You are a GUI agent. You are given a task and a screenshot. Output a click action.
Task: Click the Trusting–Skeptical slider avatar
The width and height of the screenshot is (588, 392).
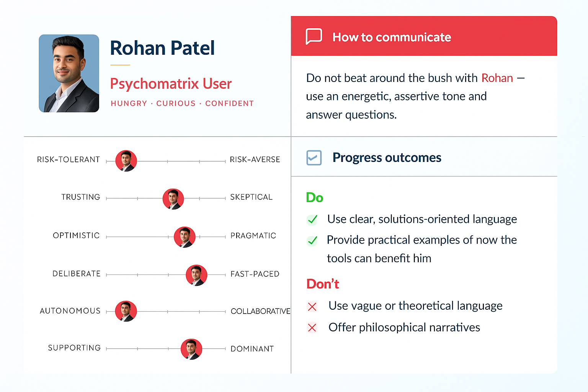pyautogui.click(x=173, y=199)
